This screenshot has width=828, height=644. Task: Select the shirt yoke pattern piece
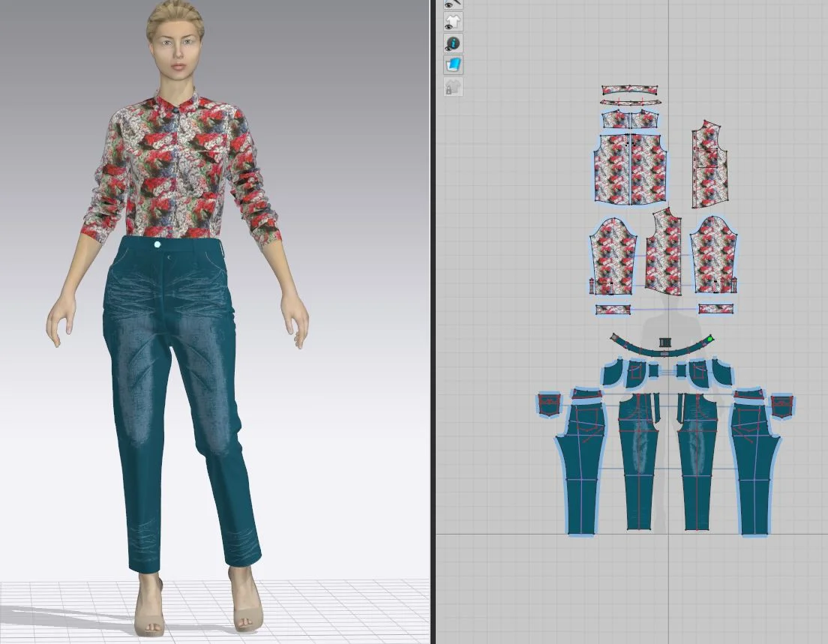631,119
